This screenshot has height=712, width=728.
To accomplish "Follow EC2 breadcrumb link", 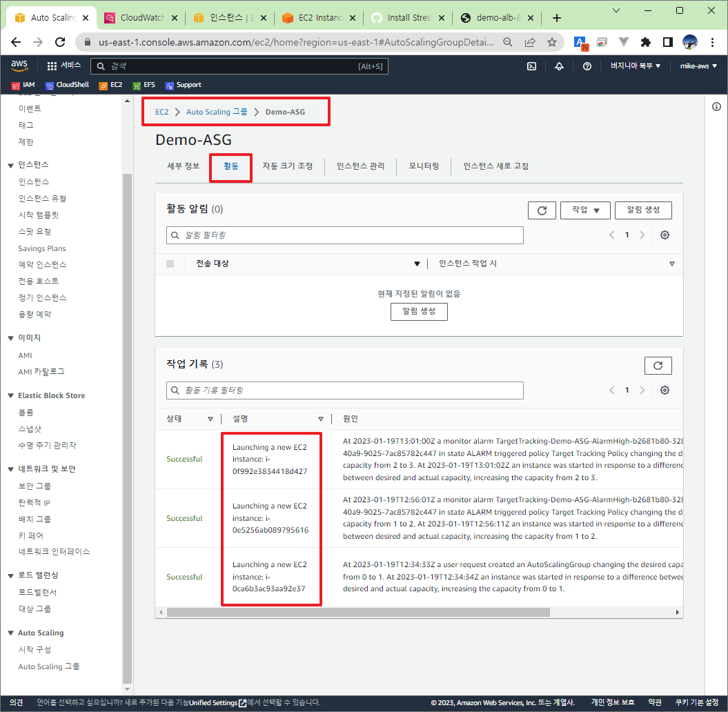I will coord(161,112).
